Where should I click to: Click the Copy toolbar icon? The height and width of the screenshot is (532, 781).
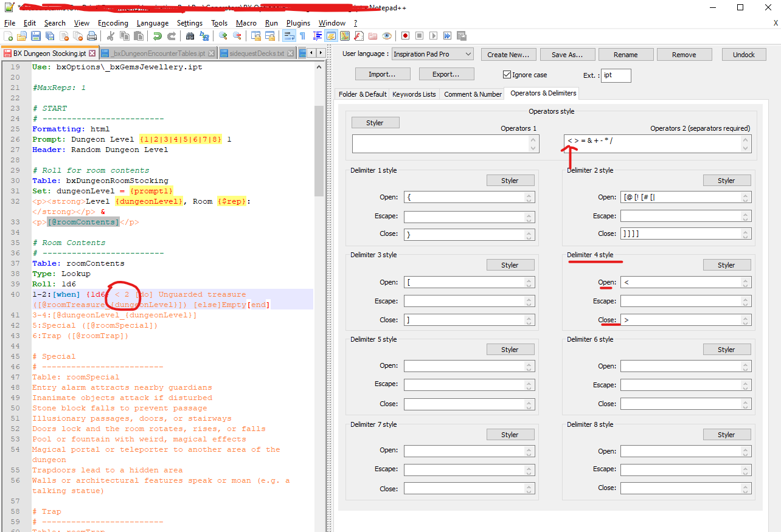124,36
